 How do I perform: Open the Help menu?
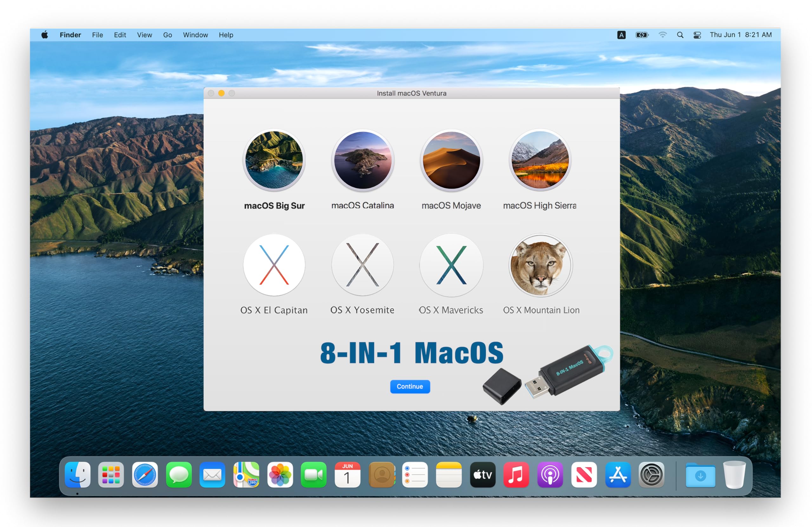pos(226,35)
